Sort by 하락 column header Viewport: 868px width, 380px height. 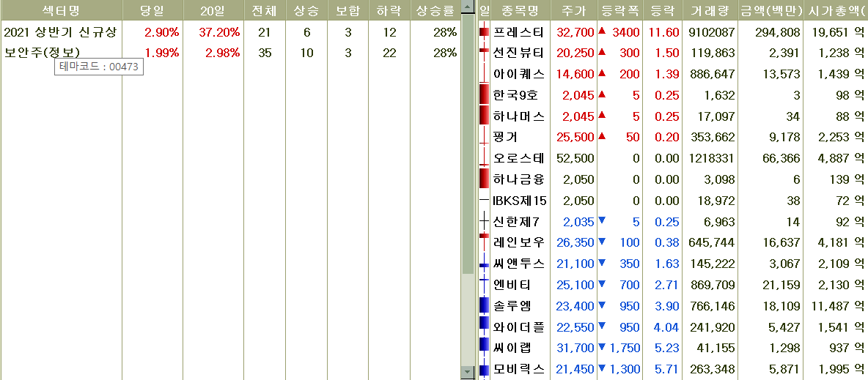pos(389,10)
